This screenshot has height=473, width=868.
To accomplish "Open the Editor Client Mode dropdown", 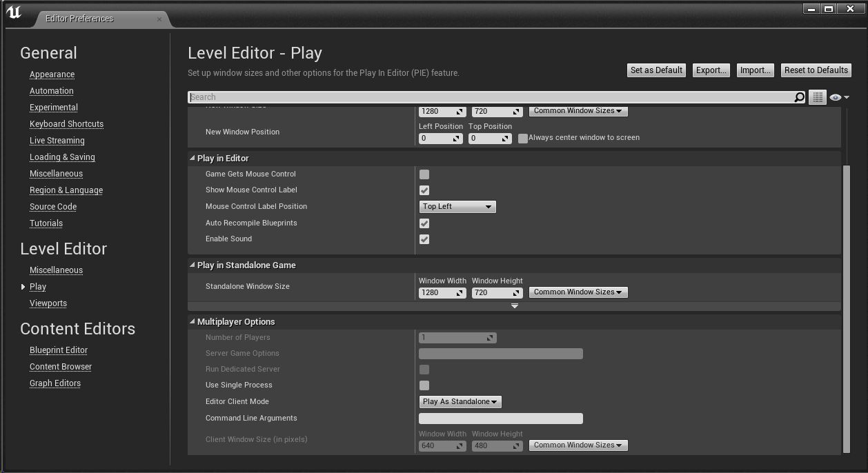I will click(460, 402).
